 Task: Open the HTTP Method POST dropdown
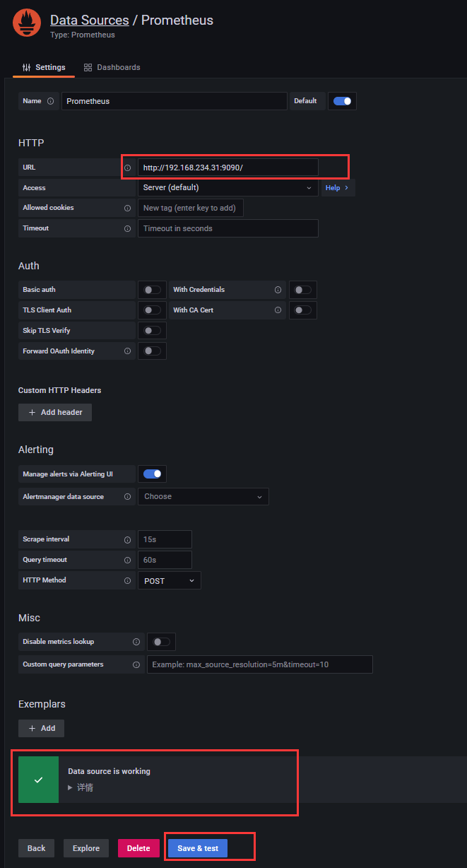tap(170, 580)
